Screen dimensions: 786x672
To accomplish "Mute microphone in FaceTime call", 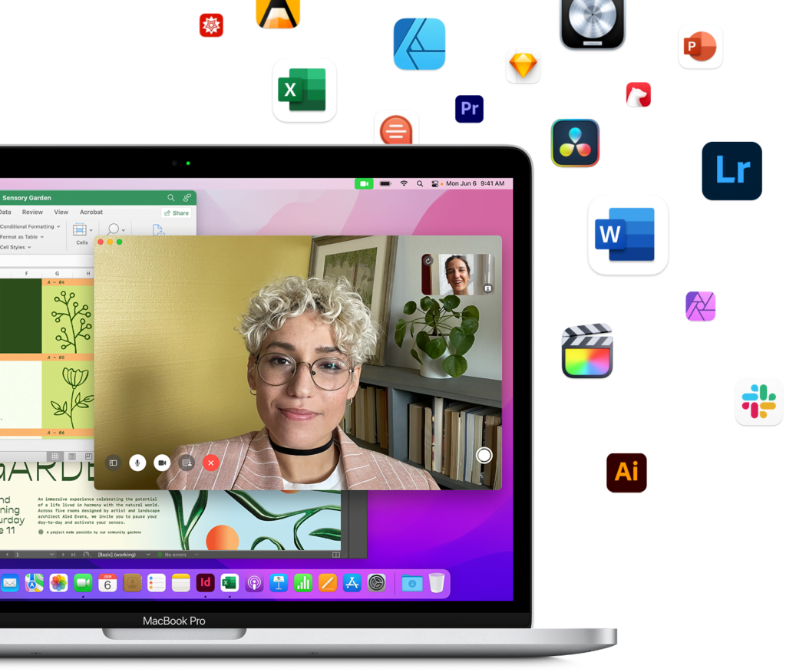I will pyautogui.click(x=137, y=463).
